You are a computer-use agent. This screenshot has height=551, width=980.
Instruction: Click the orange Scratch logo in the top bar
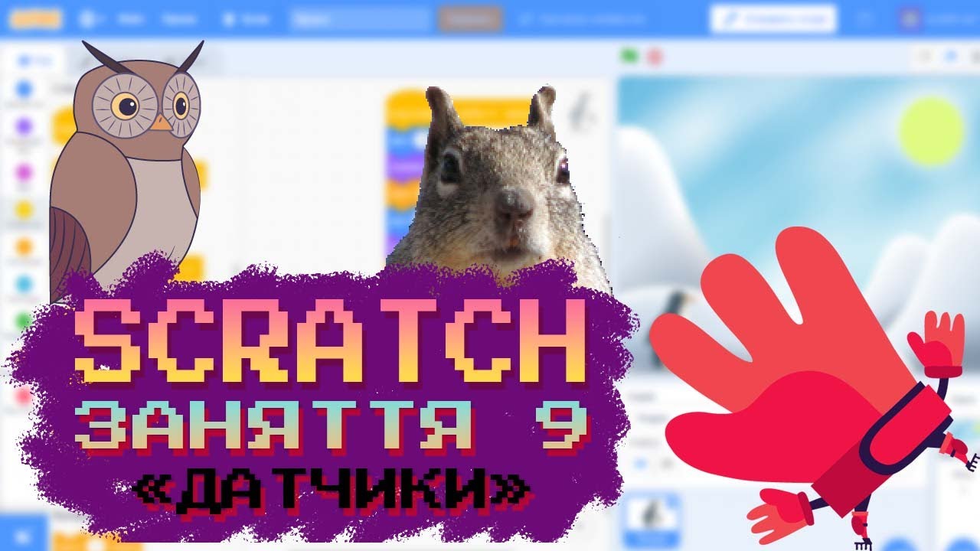click(x=34, y=19)
